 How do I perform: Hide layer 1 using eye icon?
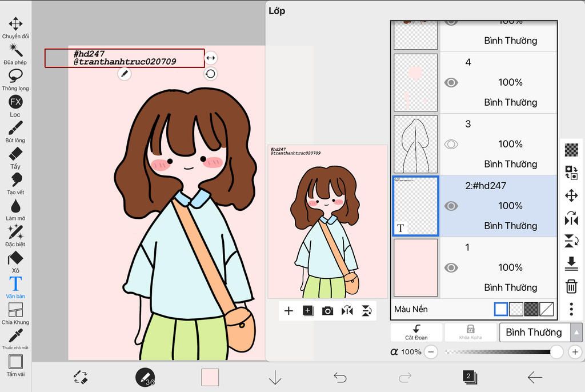pyautogui.click(x=451, y=267)
